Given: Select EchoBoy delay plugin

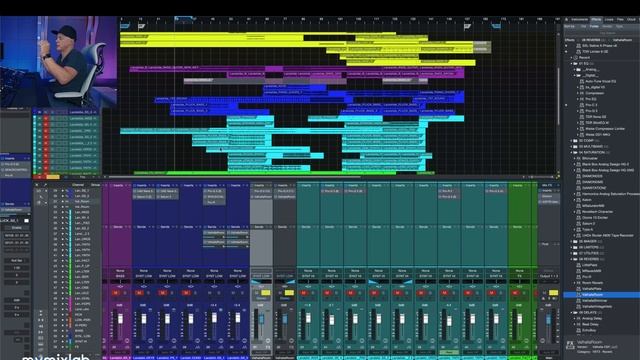Looking at the screenshot, I should 589,330.
